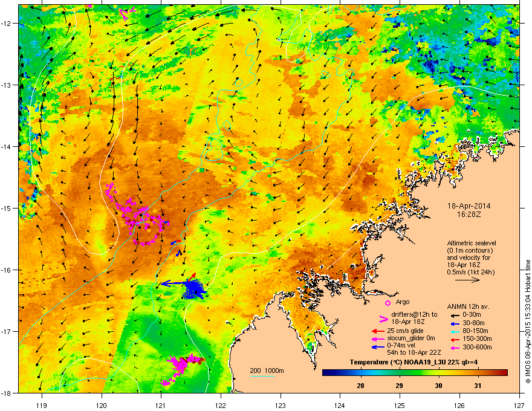Click the longitude axis label 123
Screen dimensions: 532x411
click(x=281, y=405)
